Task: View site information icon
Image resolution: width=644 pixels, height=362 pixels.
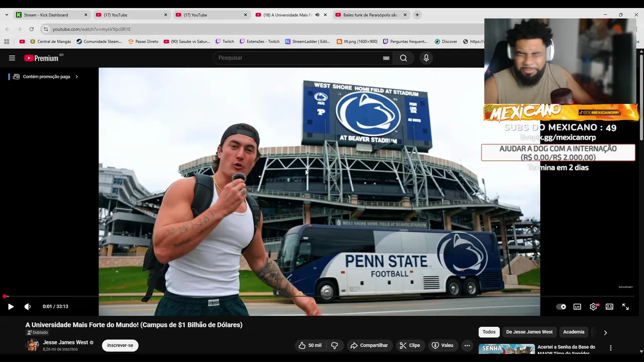Action: click(46, 29)
